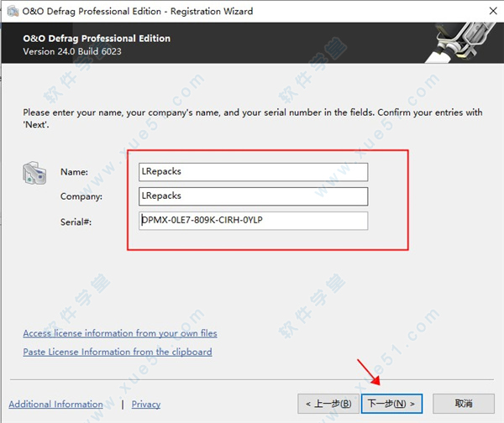The image size is (504, 423).
Task: Click the registration icon beside the Name field
Action: point(34,173)
